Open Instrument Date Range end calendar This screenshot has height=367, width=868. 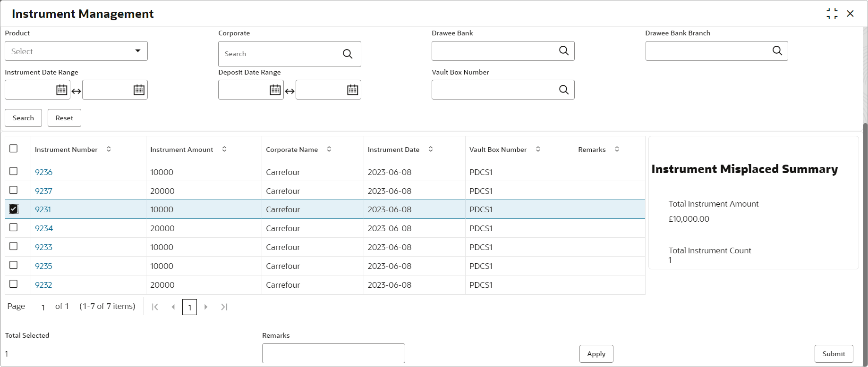pyautogui.click(x=139, y=90)
